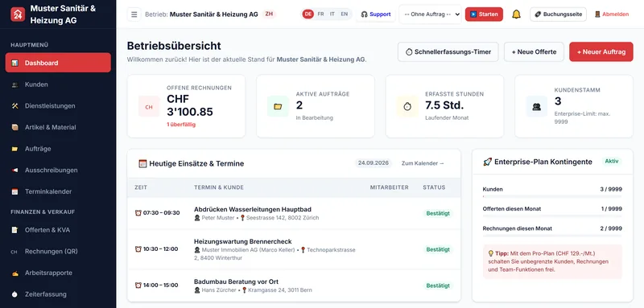Viewport: 644px width, 308px height.
Task: Click the calendar icon beside Heutige Einsätze
Action: [142, 163]
